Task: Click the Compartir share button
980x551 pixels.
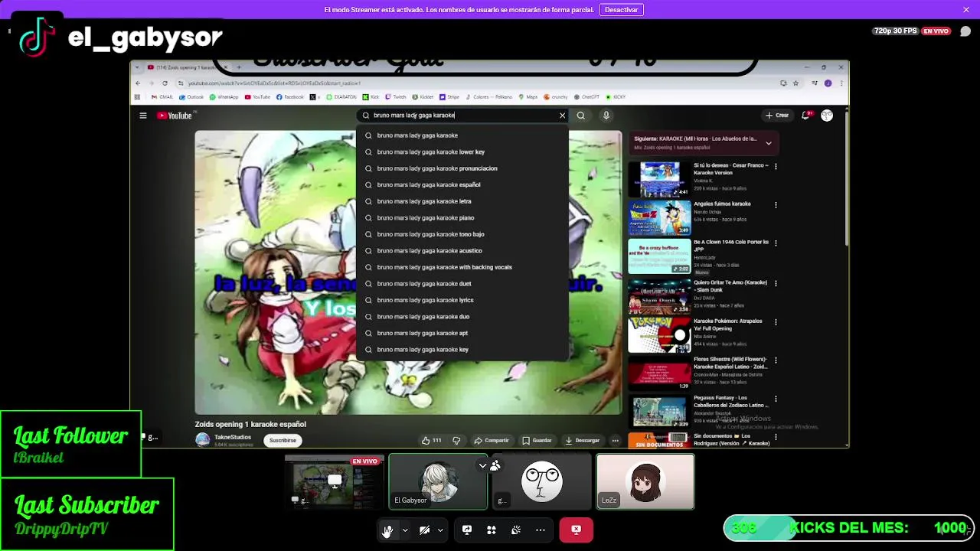Action: pos(492,440)
